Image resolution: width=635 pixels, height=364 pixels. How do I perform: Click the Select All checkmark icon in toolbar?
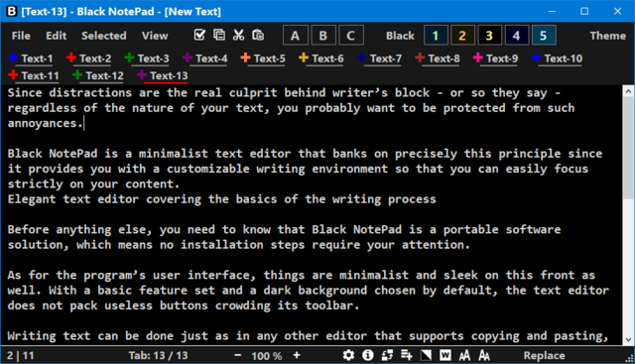pos(199,36)
